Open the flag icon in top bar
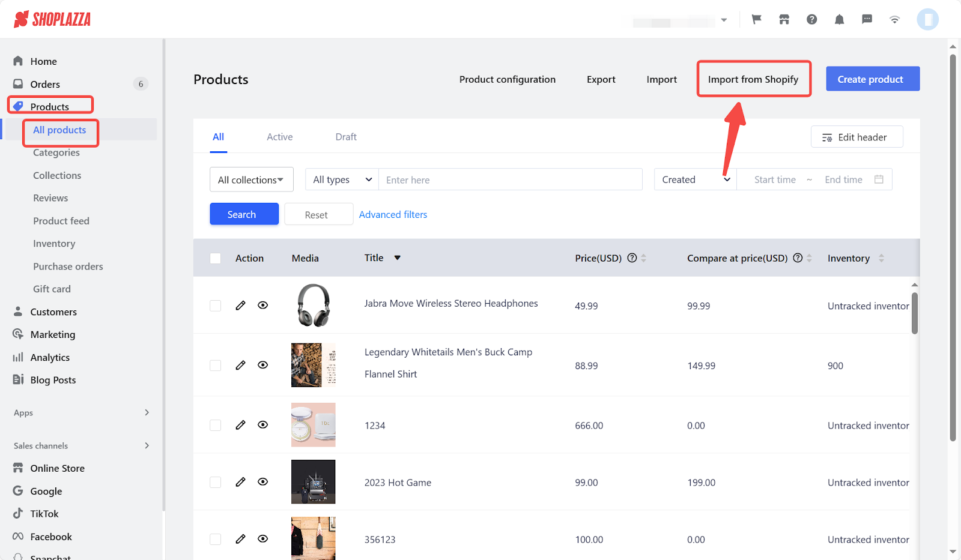The width and height of the screenshot is (961, 560). pyautogui.click(x=757, y=19)
